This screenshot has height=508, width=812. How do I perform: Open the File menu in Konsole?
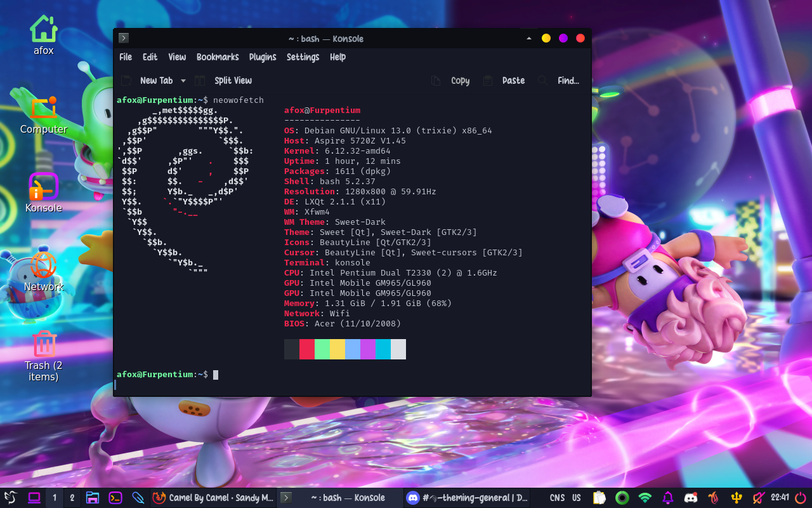(126, 57)
